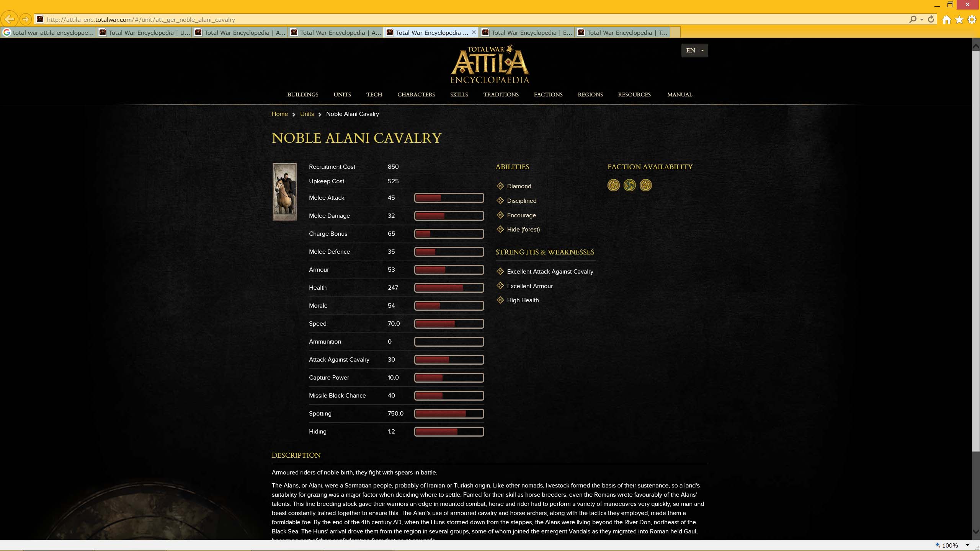The image size is (980, 551).
Task: Click bullet icon beside Excellent Attack Against Cavalry
Action: point(500,271)
